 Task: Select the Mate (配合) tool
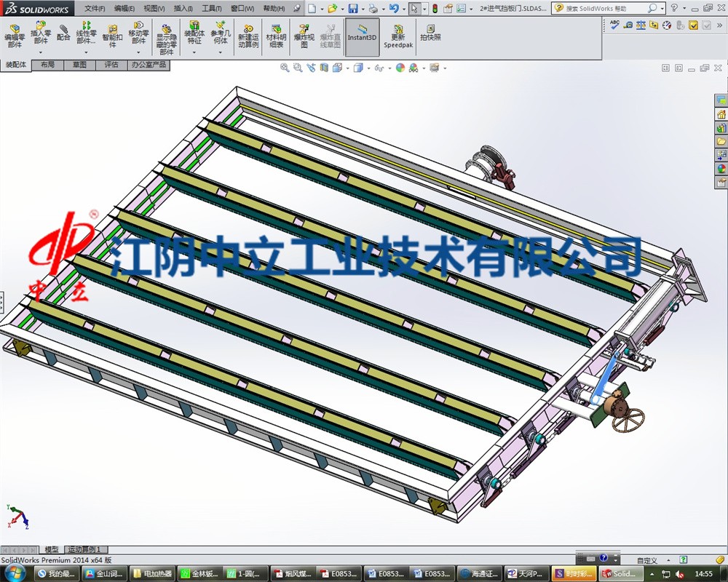[63, 33]
